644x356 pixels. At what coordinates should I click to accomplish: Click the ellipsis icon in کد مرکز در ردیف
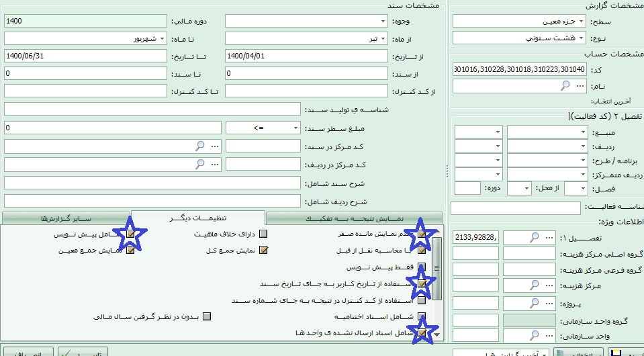click(x=214, y=165)
